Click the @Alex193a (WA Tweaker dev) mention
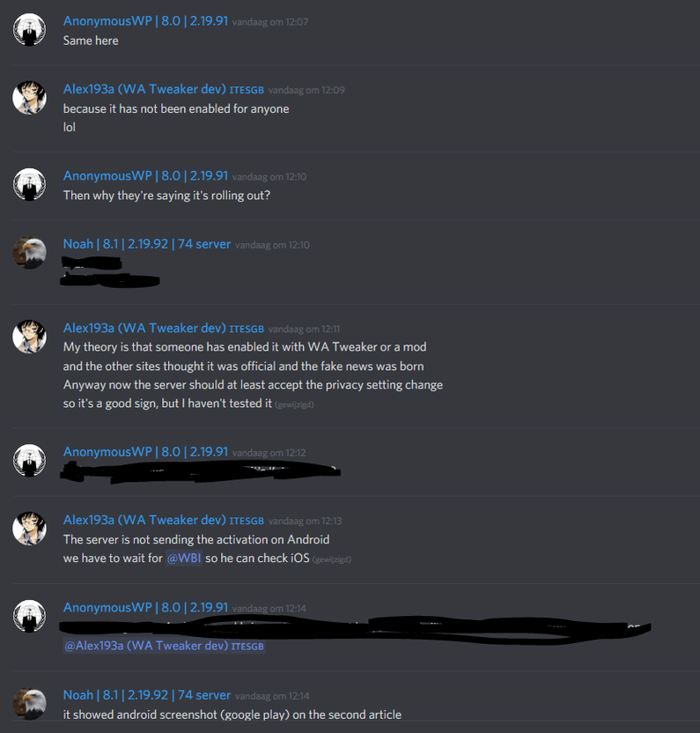 tap(164, 646)
